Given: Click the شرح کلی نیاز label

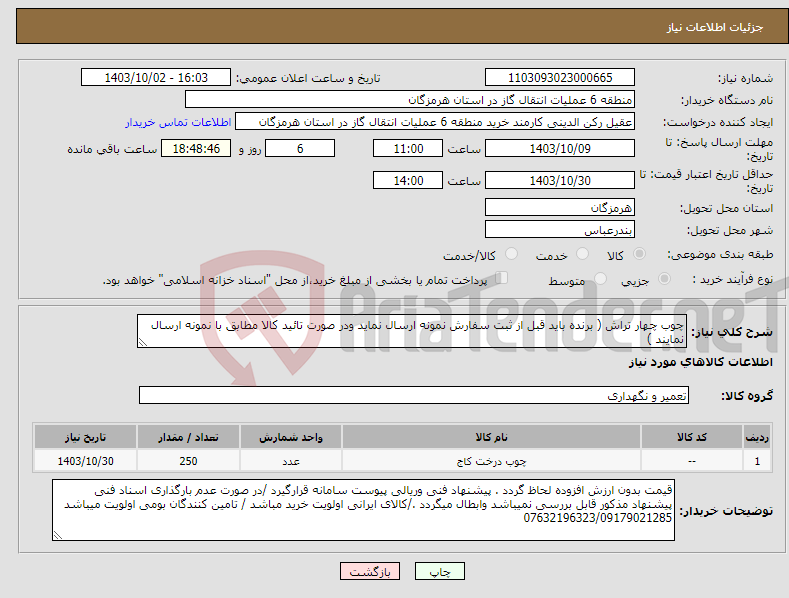Looking at the screenshot, I should coord(732,332).
